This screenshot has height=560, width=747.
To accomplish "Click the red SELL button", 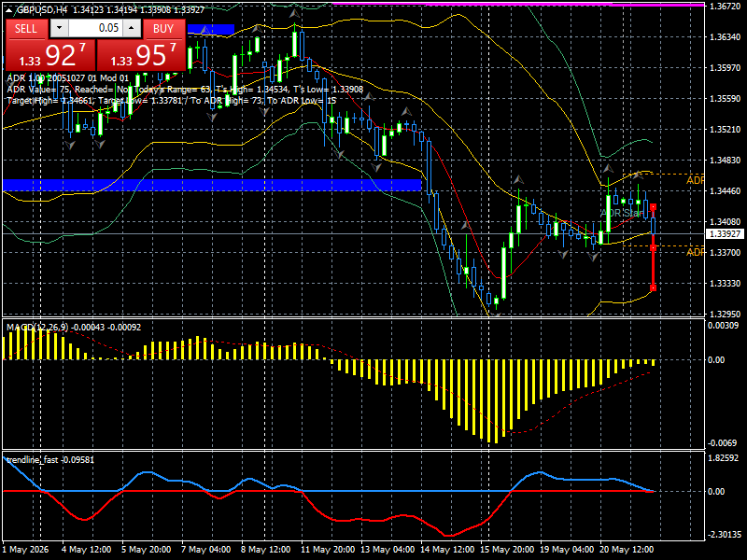I will [26, 29].
